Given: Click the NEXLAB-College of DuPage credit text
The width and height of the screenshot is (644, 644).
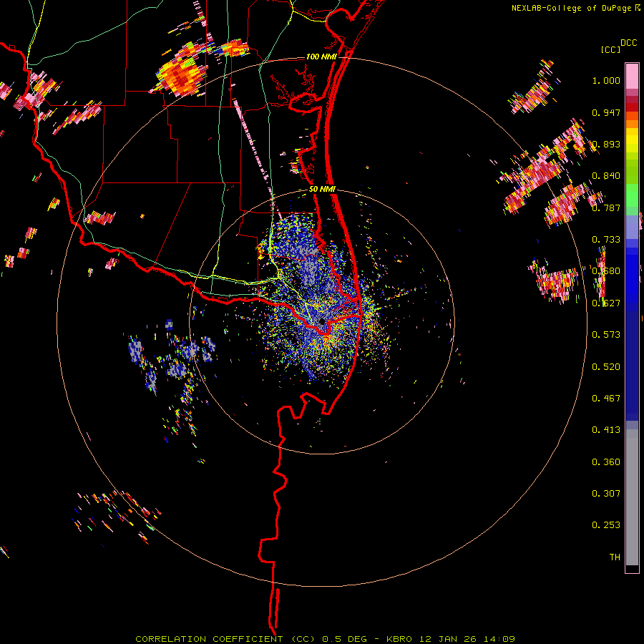Looking at the screenshot, I should coord(571,8).
